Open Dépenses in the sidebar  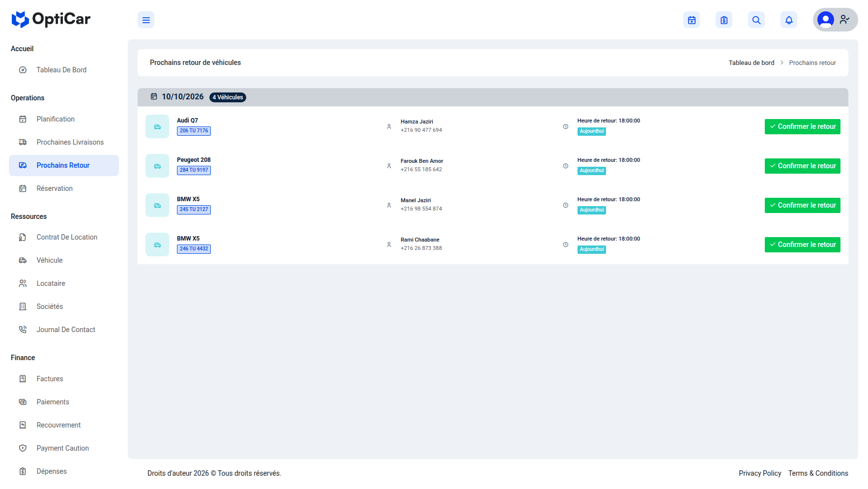click(64, 471)
